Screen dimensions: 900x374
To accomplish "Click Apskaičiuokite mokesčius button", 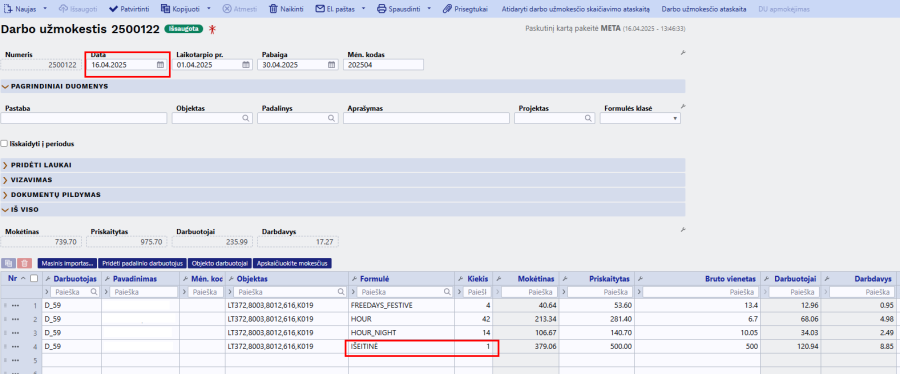I will 292,263.
